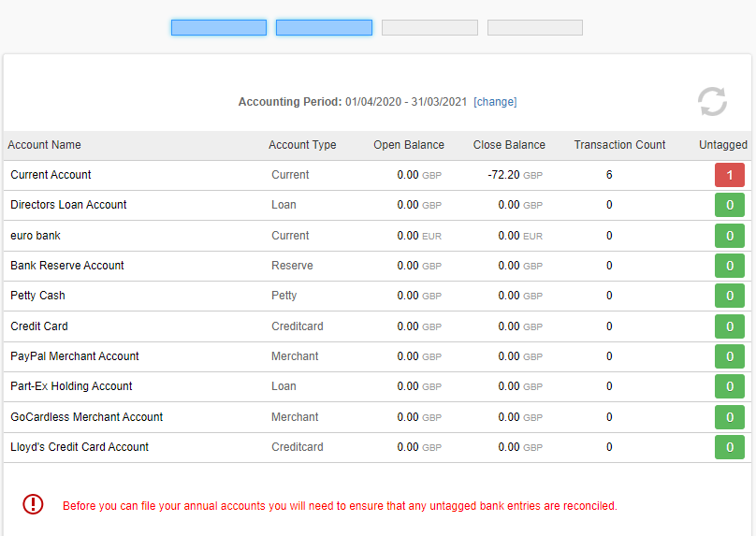The height and width of the screenshot is (536, 756).
Task: Click the first blue progress step
Action: point(219,28)
